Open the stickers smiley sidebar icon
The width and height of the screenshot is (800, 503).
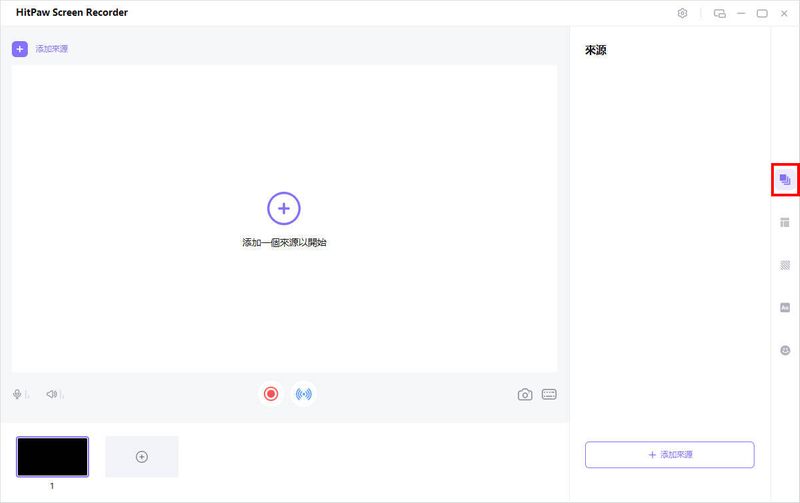[x=785, y=350]
